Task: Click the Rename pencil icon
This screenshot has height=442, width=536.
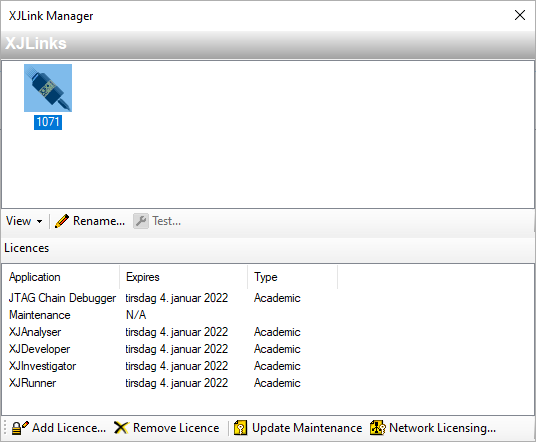Action: [x=62, y=221]
